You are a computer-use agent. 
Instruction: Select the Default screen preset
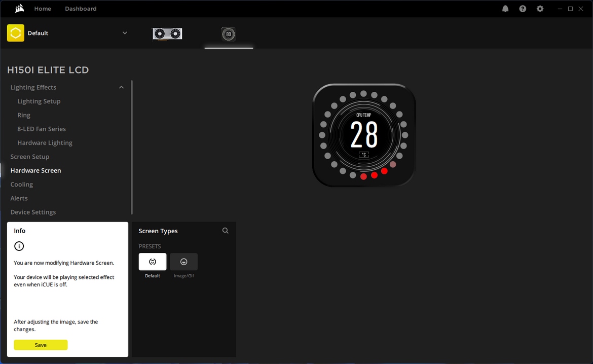click(x=153, y=262)
